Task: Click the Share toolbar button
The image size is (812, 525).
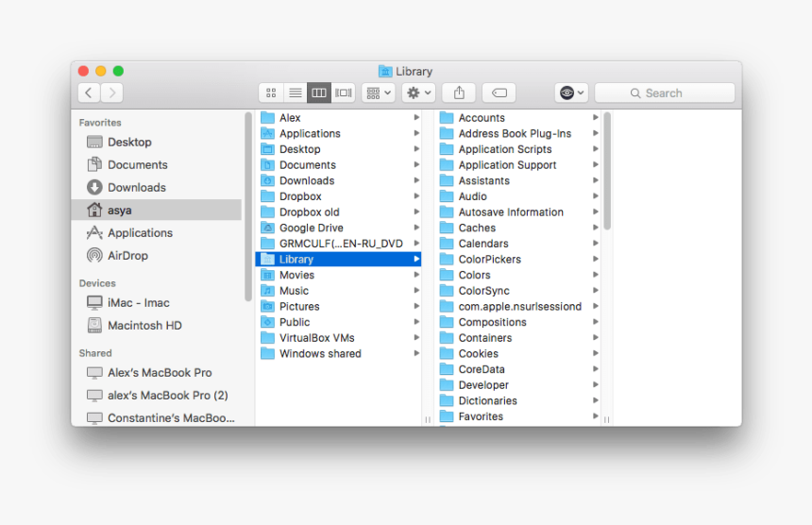Action: point(459,93)
